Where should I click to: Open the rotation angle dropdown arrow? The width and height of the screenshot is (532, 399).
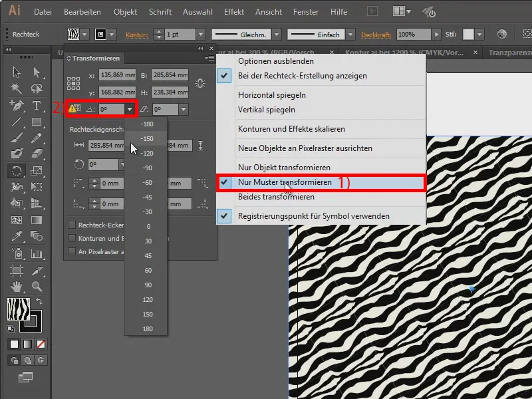130,109
